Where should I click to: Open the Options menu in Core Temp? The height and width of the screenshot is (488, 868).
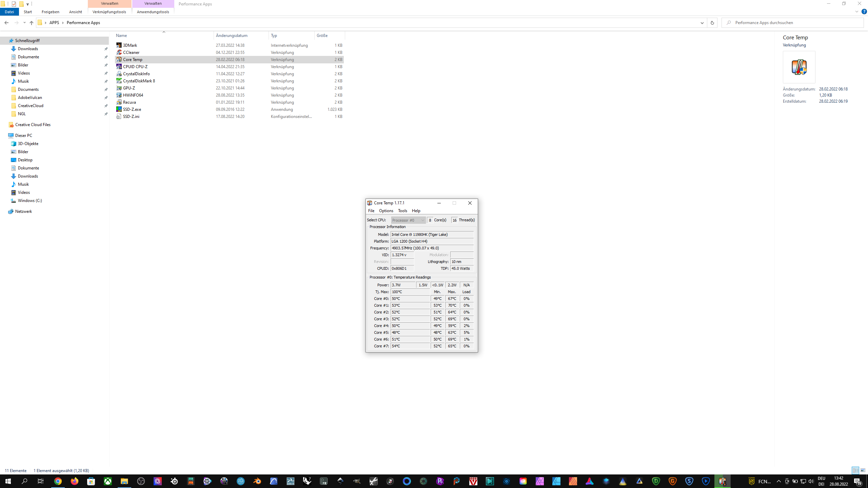pyautogui.click(x=386, y=211)
